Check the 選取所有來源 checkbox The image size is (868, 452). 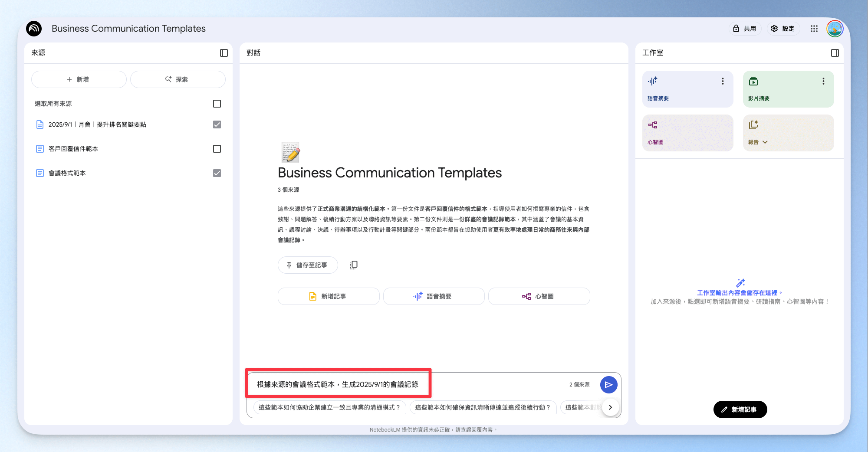pyautogui.click(x=217, y=104)
